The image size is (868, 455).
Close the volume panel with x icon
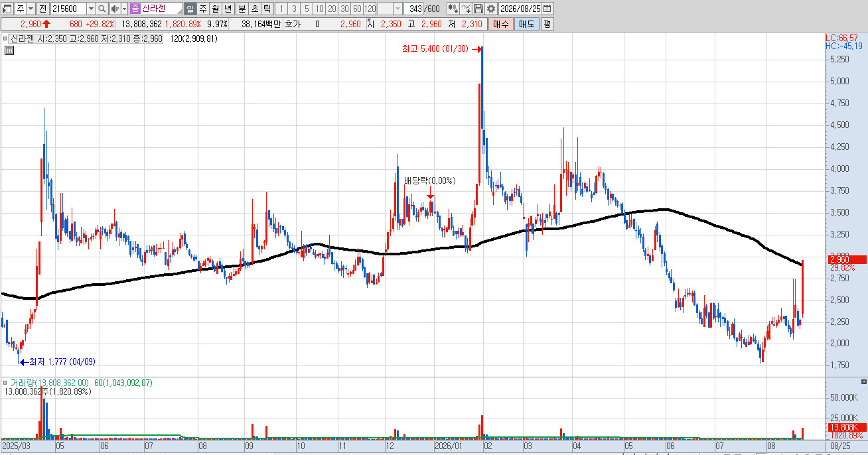click(863, 382)
